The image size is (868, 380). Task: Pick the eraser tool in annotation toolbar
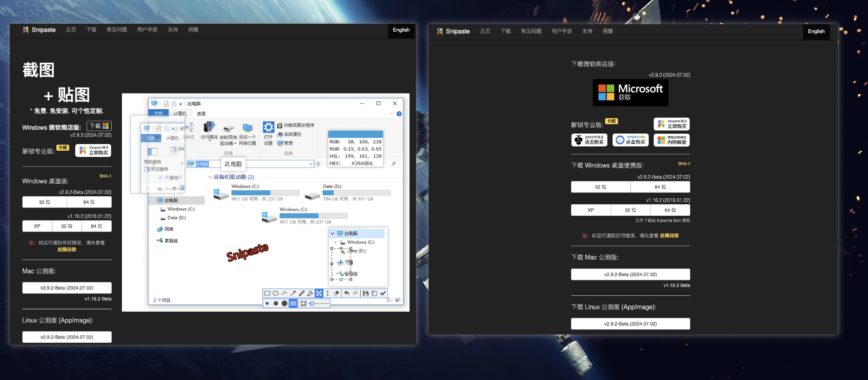pos(336,293)
